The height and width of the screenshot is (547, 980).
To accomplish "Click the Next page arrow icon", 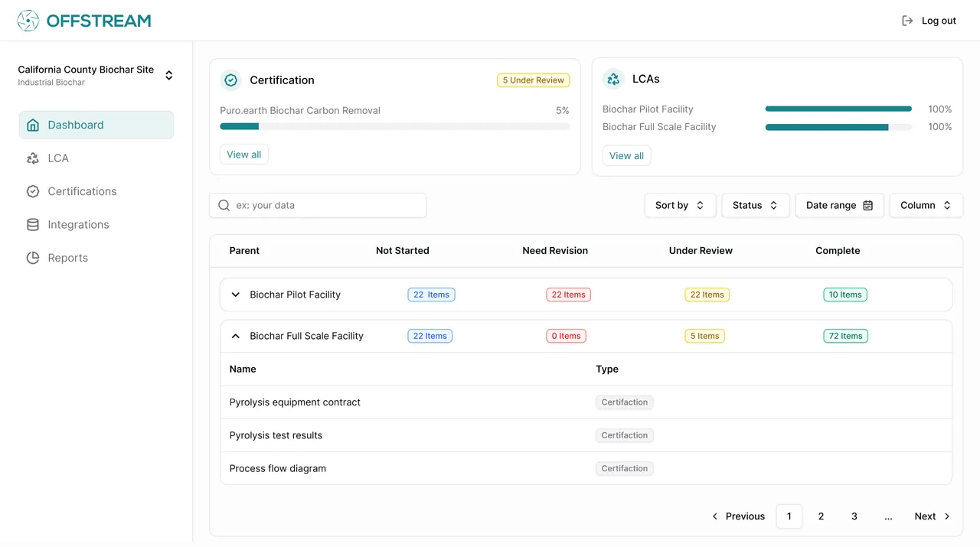I will coord(947,516).
